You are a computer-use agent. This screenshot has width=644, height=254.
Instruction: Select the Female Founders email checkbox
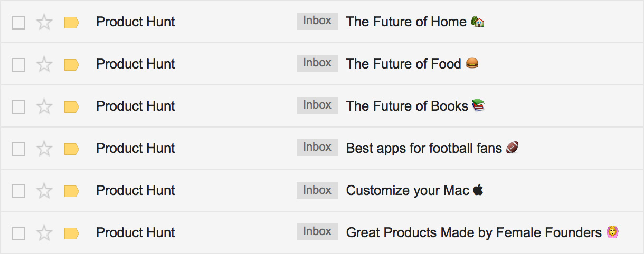[x=18, y=233]
